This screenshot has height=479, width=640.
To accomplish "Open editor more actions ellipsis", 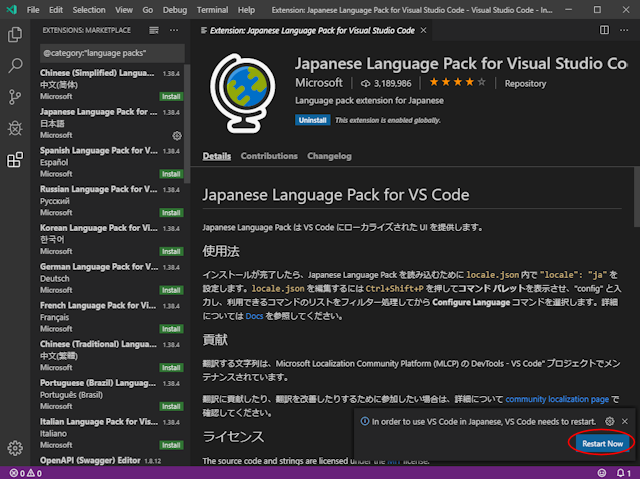I will (624, 30).
